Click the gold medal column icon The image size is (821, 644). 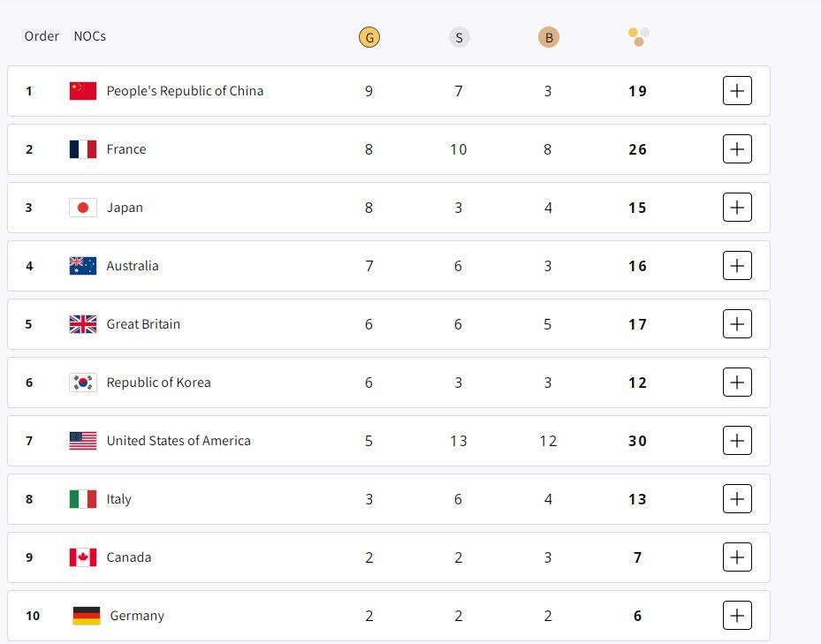[x=369, y=36]
